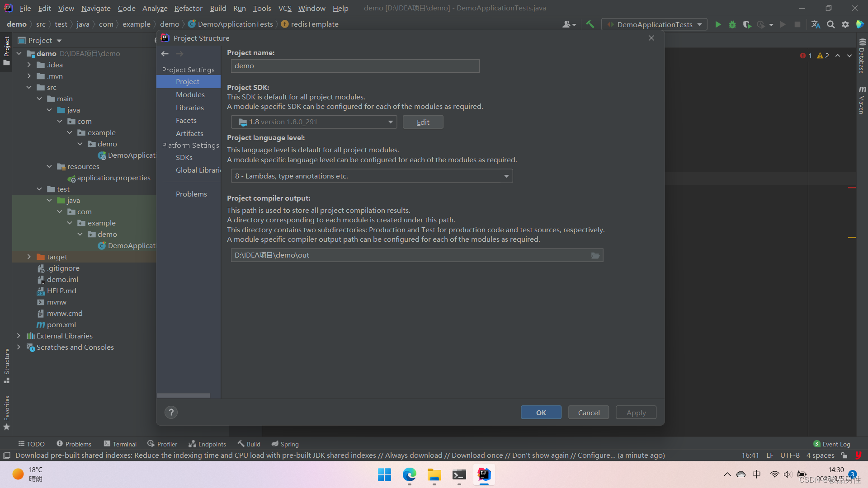
Task: Select Project language level dropdown
Action: click(369, 175)
